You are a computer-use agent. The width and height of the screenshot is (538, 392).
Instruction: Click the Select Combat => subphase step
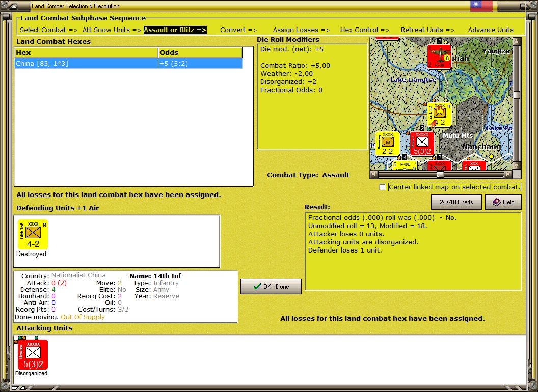coord(48,30)
